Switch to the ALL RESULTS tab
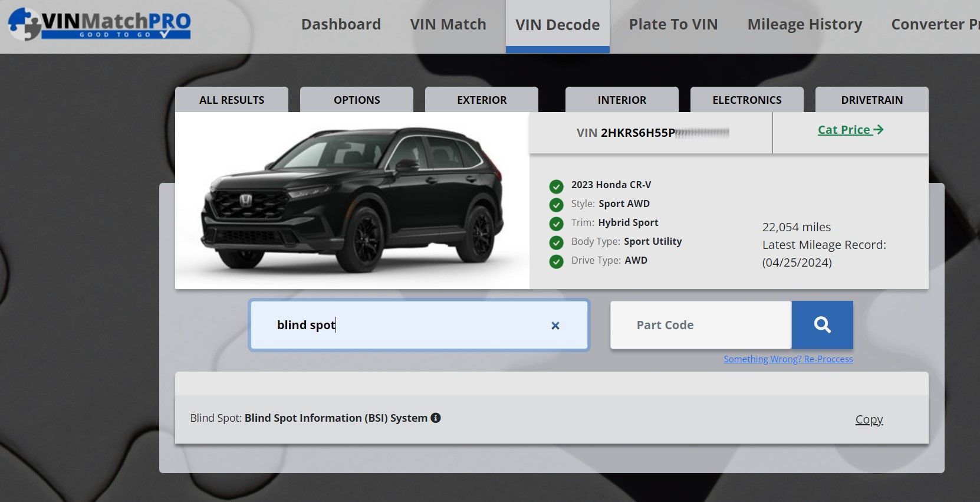The width and height of the screenshot is (980, 502). 232,100
